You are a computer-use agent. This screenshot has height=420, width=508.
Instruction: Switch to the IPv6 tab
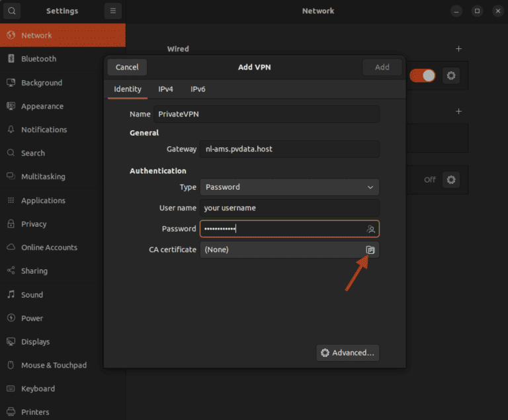click(x=198, y=89)
